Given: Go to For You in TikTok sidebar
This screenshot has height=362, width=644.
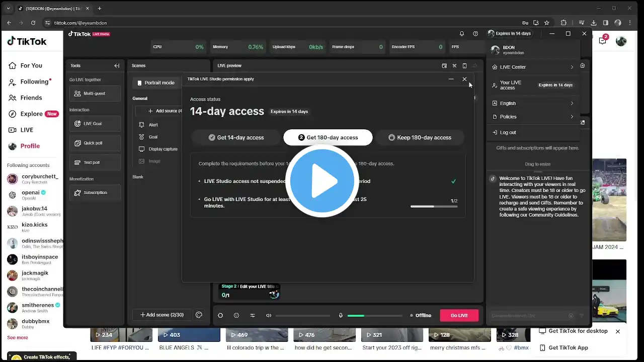Looking at the screenshot, I should (x=25, y=65).
